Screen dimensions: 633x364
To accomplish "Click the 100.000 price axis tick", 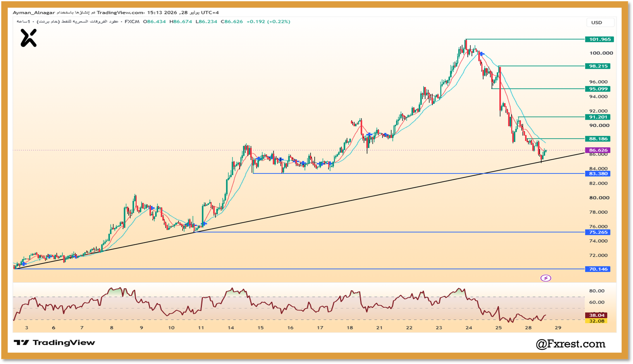I will [601, 53].
